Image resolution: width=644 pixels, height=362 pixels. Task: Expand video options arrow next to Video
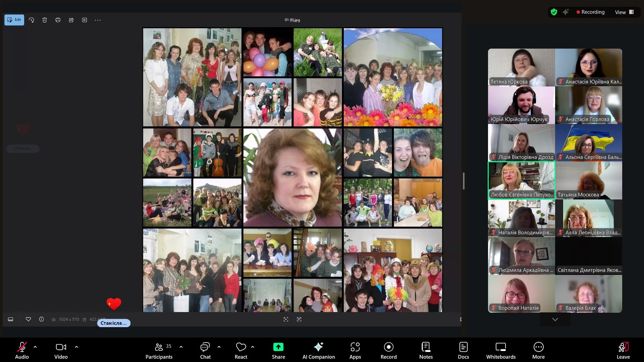(x=76, y=347)
